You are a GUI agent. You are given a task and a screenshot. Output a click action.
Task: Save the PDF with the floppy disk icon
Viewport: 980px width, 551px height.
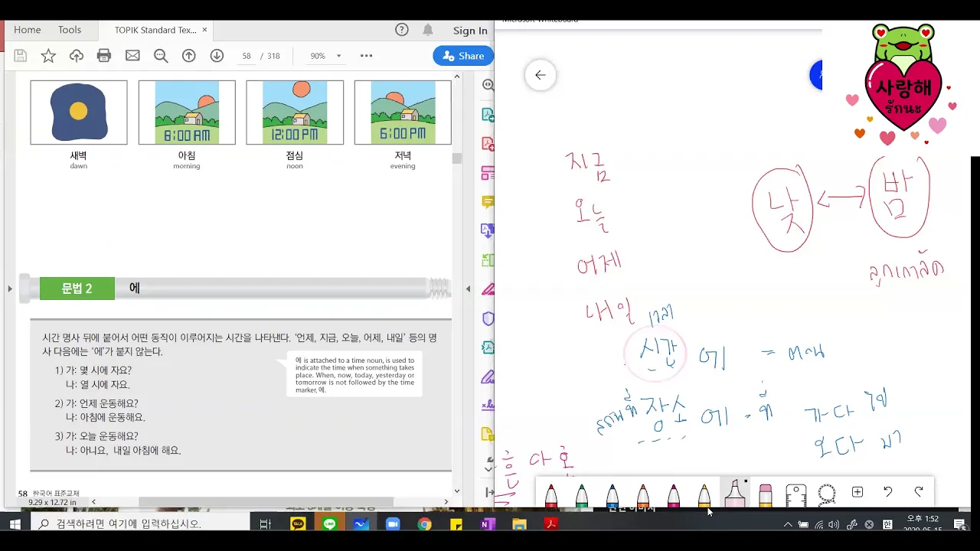click(21, 56)
